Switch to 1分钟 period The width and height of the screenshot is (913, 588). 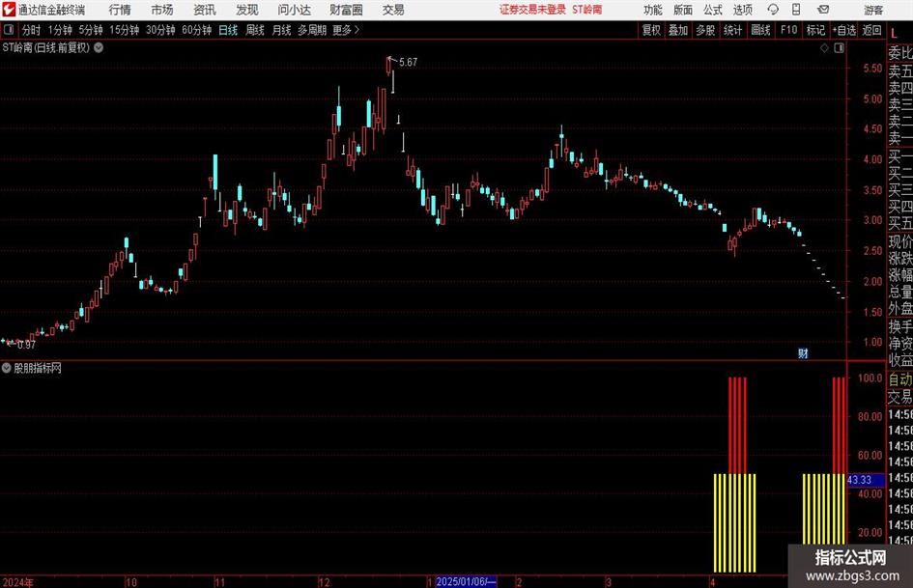[60, 30]
